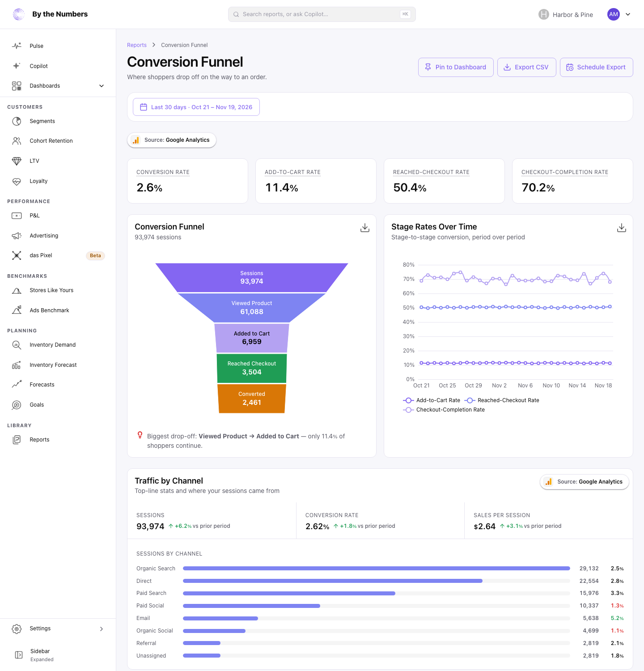Open Reports in the Library section

(58, 440)
